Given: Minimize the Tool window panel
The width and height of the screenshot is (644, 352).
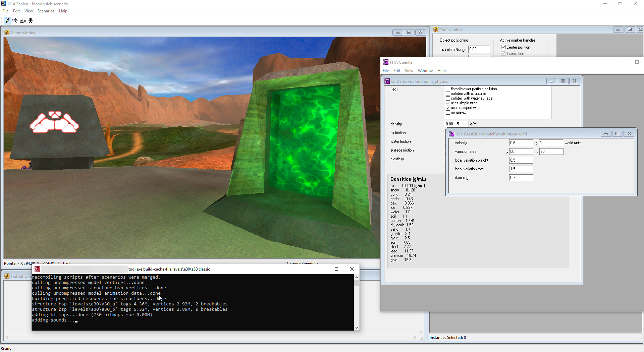Looking at the screenshot, I should [618, 30].
